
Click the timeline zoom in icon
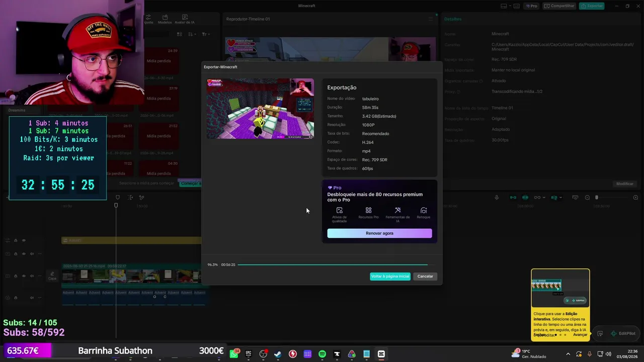point(635,198)
